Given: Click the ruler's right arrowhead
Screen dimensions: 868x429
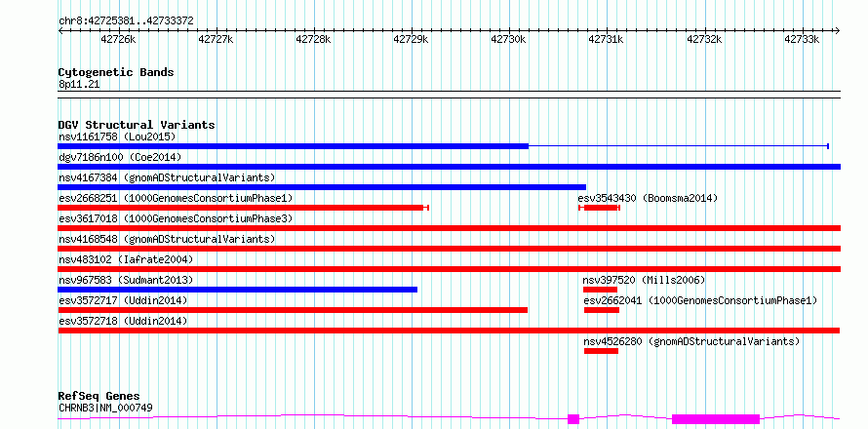Looking at the screenshot, I should tap(838, 30).
